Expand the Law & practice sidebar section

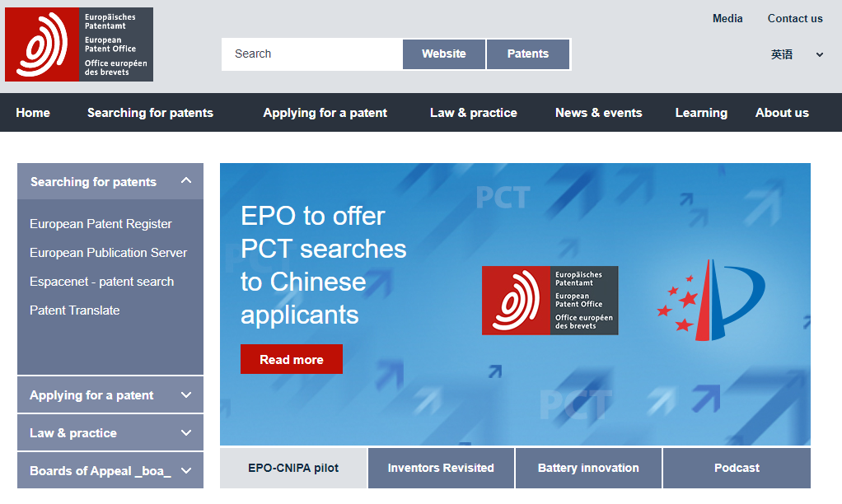186,433
